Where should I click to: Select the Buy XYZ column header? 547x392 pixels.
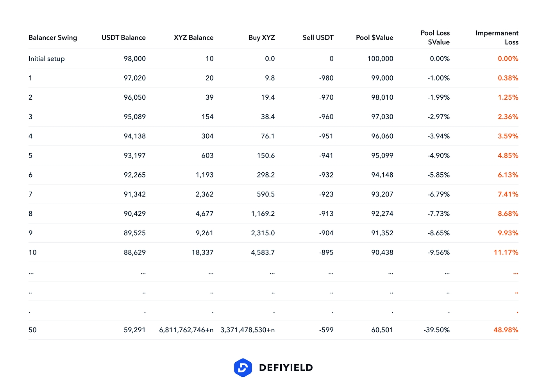tap(261, 38)
